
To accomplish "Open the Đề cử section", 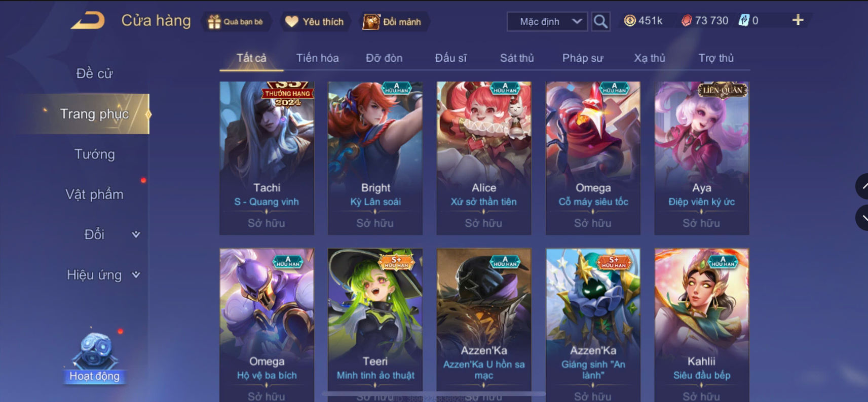I will [x=94, y=73].
